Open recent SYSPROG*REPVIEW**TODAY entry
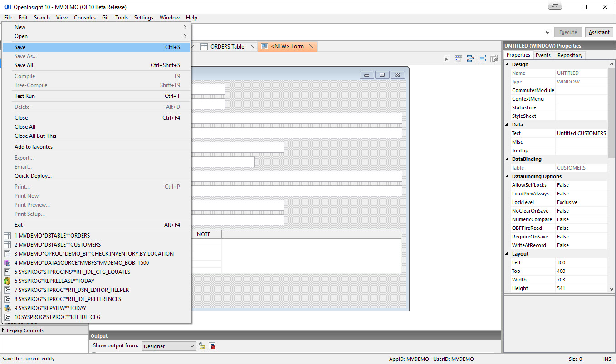Screen dimensions: 616x364 pos(96,308)
